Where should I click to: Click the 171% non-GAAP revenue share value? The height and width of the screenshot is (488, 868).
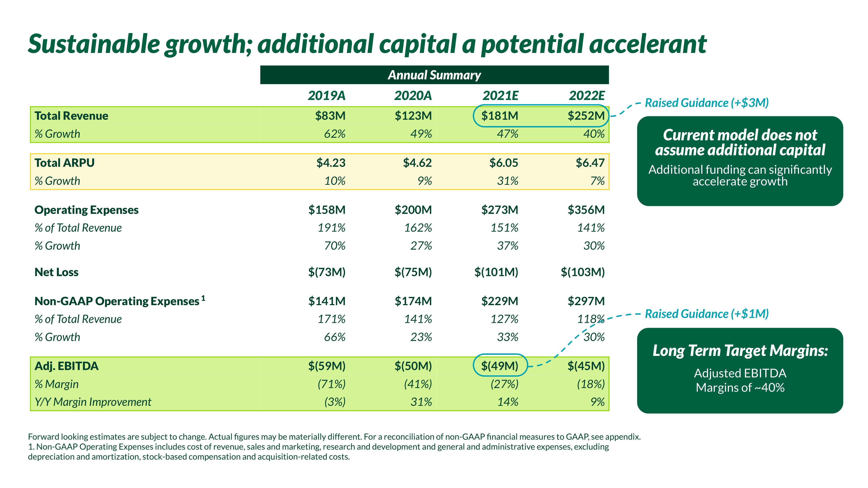pos(332,319)
